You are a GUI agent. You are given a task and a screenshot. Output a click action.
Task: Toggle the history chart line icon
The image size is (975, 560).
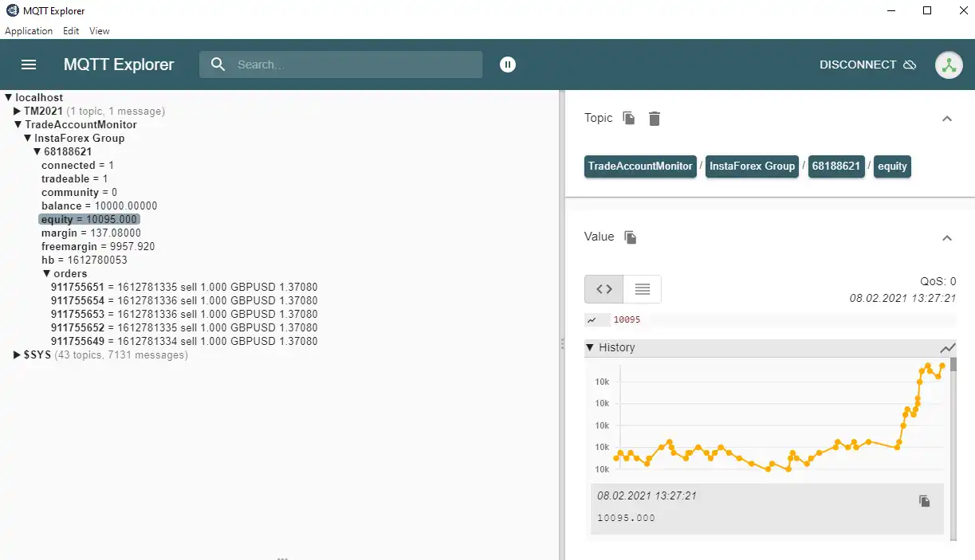click(947, 348)
